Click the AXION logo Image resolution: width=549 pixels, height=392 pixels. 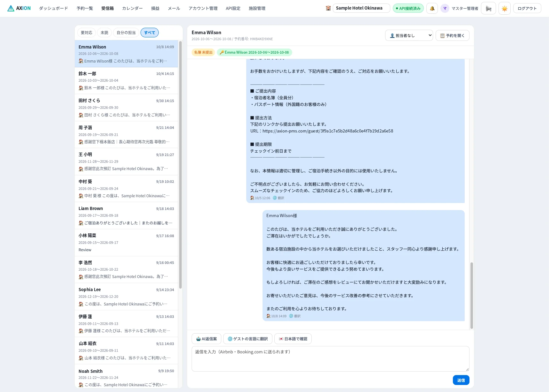19,8
